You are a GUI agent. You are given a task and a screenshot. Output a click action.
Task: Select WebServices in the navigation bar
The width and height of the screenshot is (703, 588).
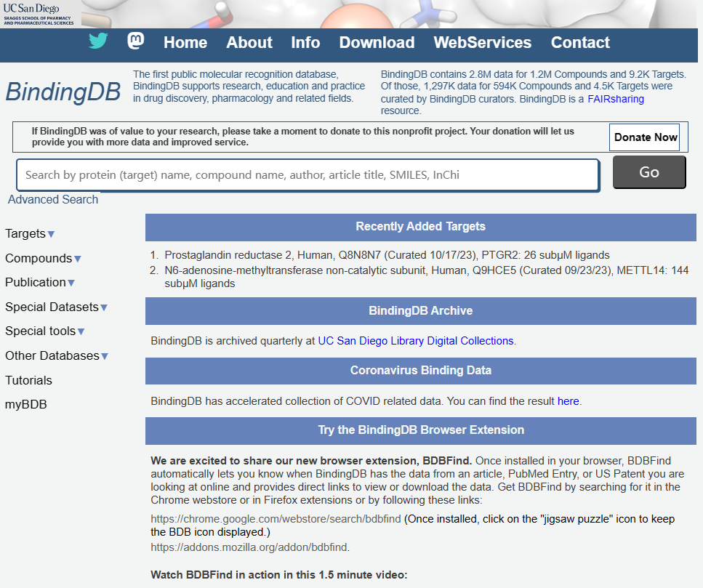pyautogui.click(x=482, y=42)
